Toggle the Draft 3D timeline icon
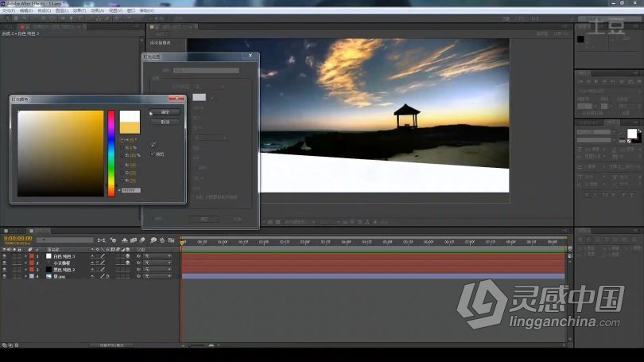This screenshot has height=362, width=644. pos(114,240)
